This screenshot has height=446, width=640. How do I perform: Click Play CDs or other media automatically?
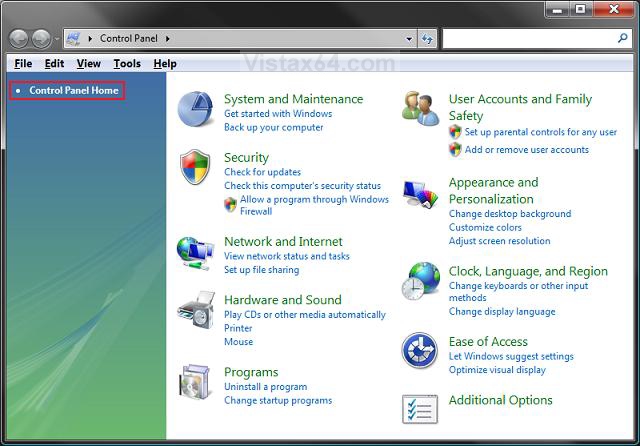[305, 315]
